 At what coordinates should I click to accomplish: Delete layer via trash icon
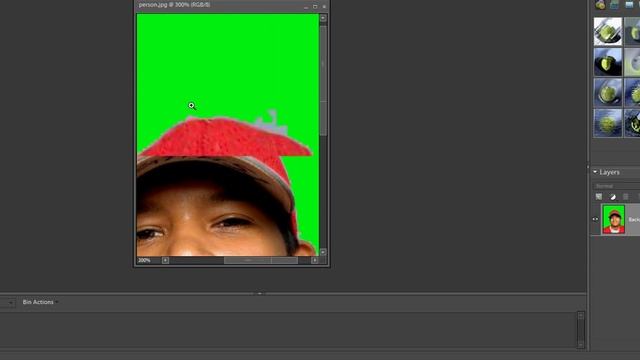pyautogui.click(x=626, y=197)
